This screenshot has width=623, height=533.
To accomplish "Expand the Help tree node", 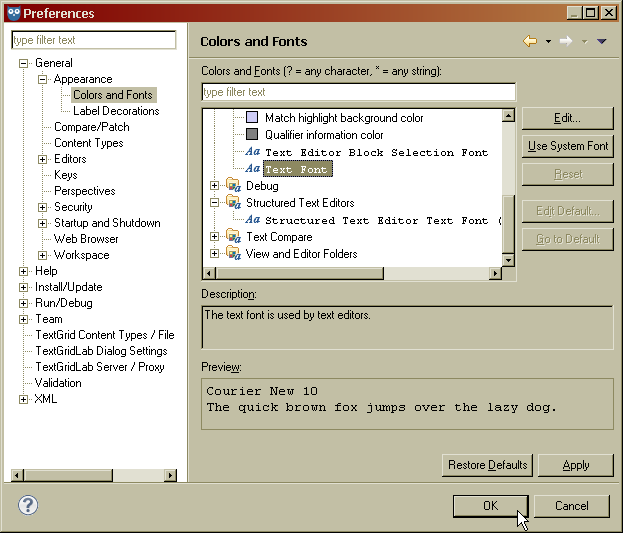I will [x=24, y=271].
